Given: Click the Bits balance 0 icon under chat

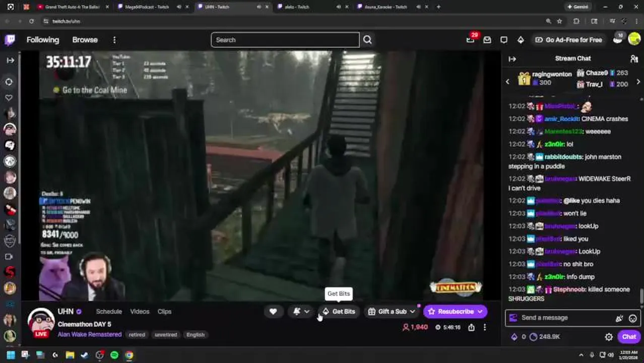Looking at the screenshot, I should [x=519, y=337].
